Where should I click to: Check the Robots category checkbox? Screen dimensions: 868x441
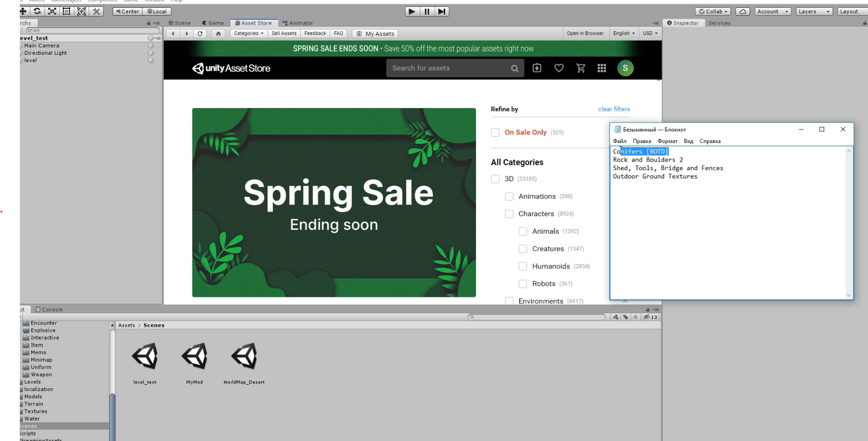tap(523, 284)
